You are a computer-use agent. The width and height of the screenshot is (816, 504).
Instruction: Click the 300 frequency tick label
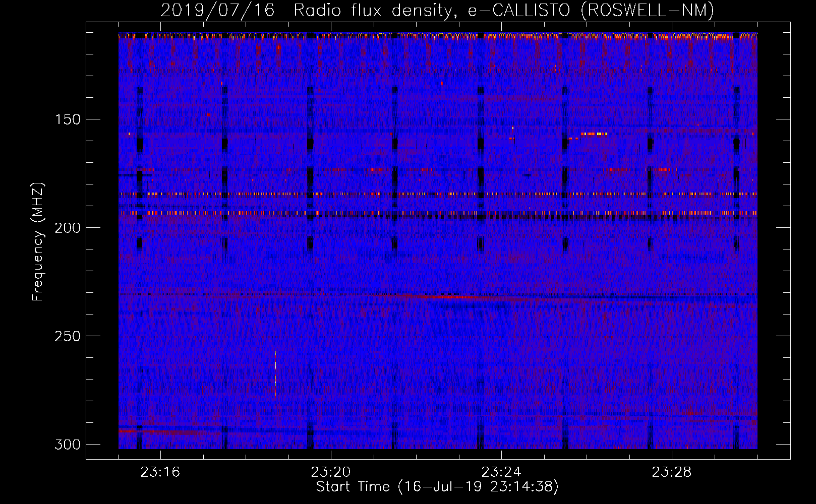[x=68, y=445]
